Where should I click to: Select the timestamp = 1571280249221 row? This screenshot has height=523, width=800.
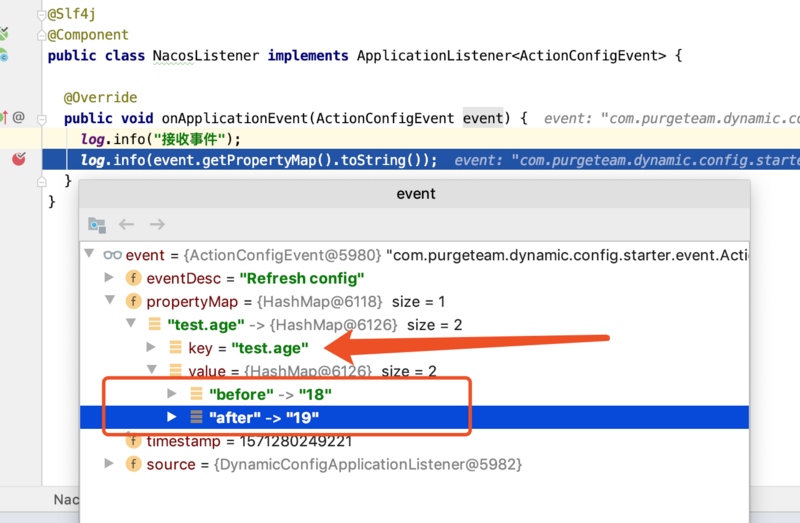(x=414, y=440)
